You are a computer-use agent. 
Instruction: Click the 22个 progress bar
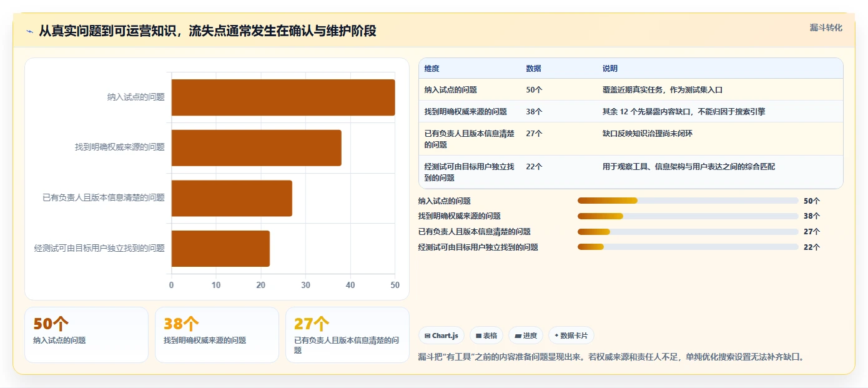pyautogui.click(x=688, y=247)
